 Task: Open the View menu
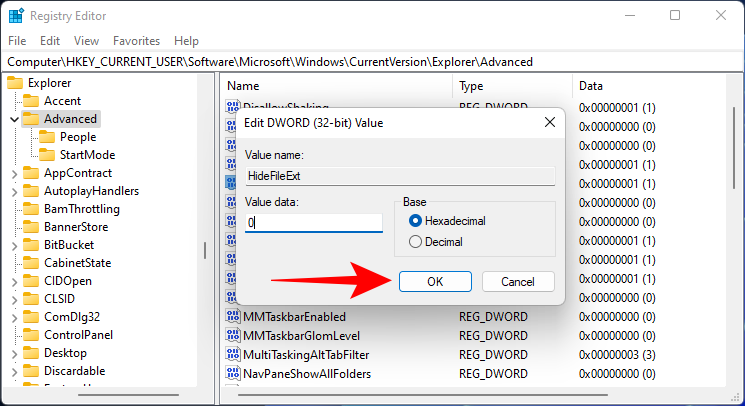pyautogui.click(x=86, y=41)
